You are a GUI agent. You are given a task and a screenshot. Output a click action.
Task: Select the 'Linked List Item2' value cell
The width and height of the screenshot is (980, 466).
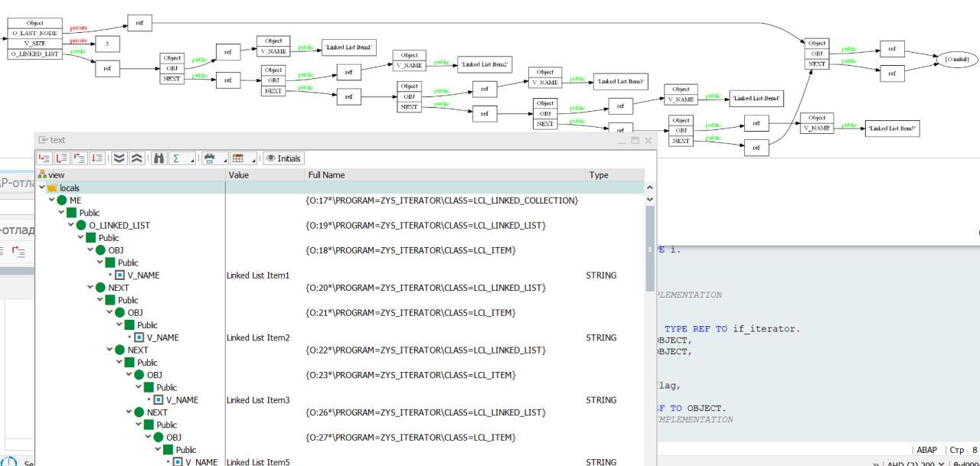(x=258, y=337)
